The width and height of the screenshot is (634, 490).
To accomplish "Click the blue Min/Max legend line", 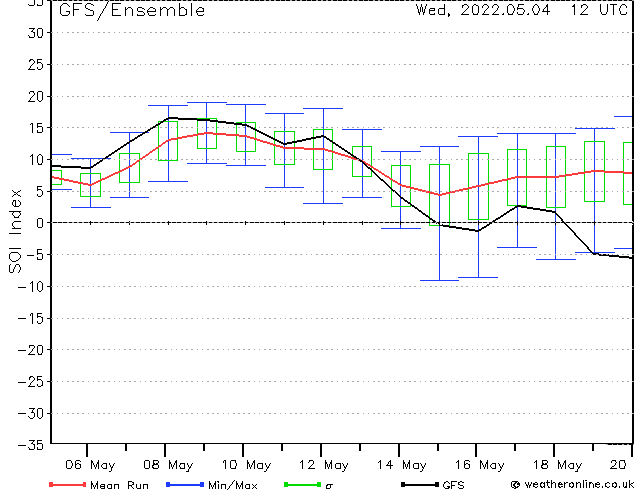I will pyautogui.click(x=185, y=484).
